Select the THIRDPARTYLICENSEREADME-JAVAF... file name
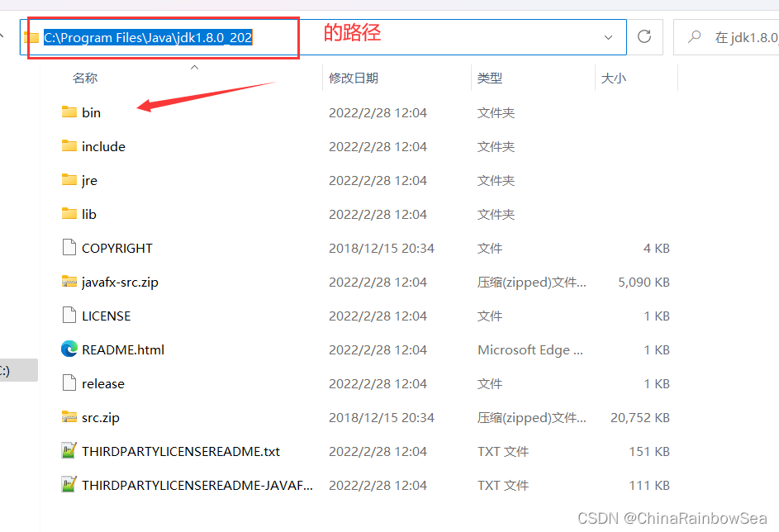The height and width of the screenshot is (532, 779). click(x=197, y=485)
